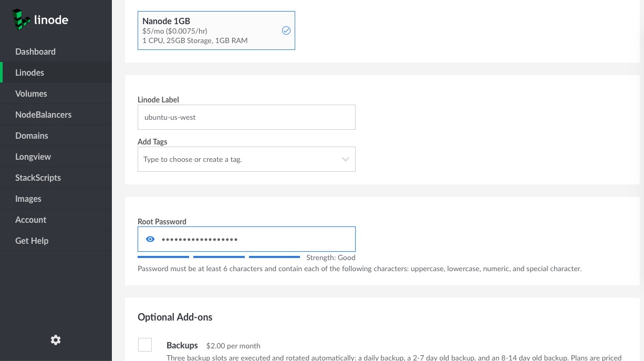Click the checkmark on the Nanode 1GB card
Viewport: 644px width, 361px height.
(x=286, y=30)
